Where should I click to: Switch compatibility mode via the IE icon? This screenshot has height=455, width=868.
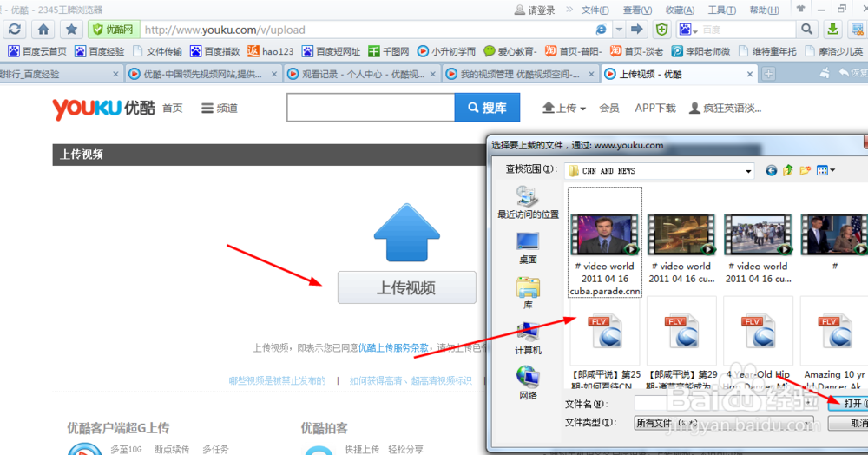click(x=602, y=30)
